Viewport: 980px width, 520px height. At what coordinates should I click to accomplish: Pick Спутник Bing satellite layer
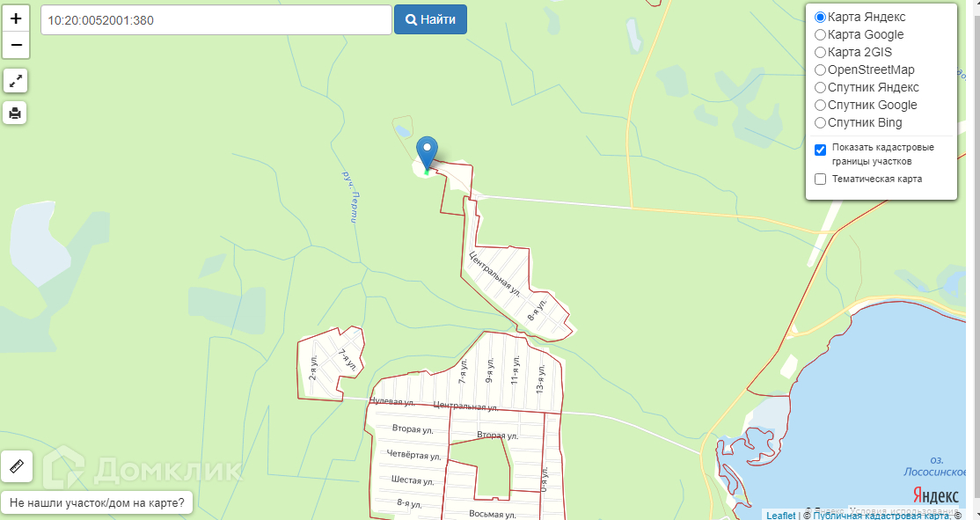821,122
